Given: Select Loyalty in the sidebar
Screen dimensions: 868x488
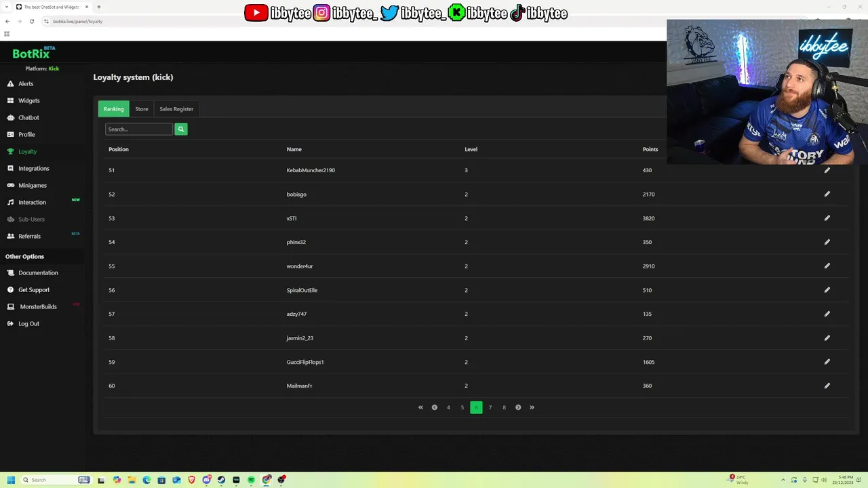Looking at the screenshot, I should (27, 151).
